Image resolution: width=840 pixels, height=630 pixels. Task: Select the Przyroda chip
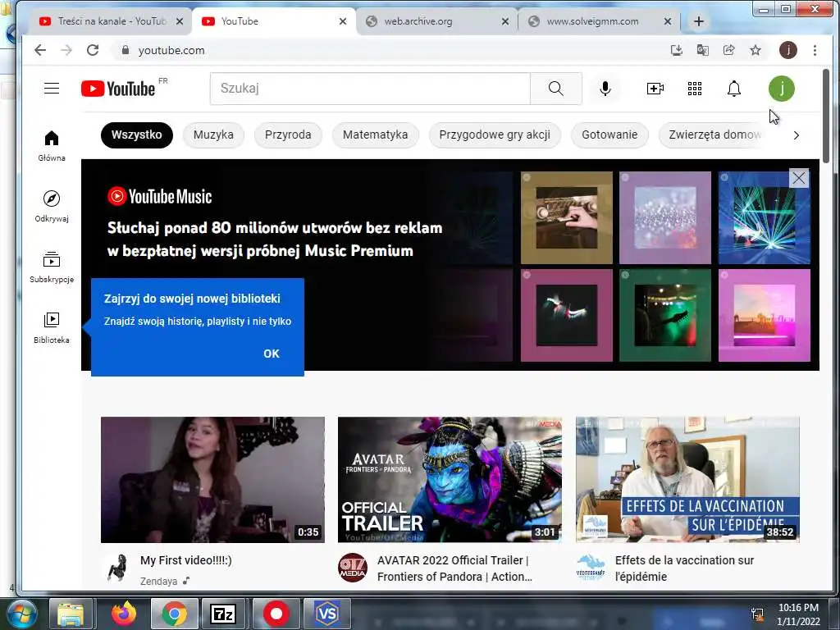pyautogui.click(x=288, y=135)
